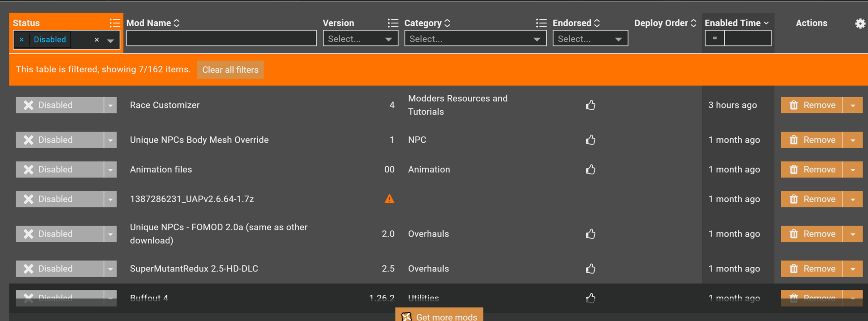The width and height of the screenshot is (868, 321).
Task: Expand status options arrow for Animation files
Action: pos(110,169)
